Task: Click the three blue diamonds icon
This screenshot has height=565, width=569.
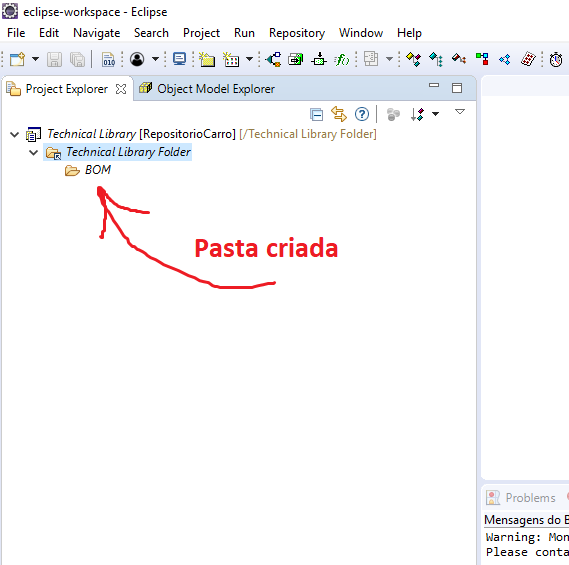Action: [505, 59]
